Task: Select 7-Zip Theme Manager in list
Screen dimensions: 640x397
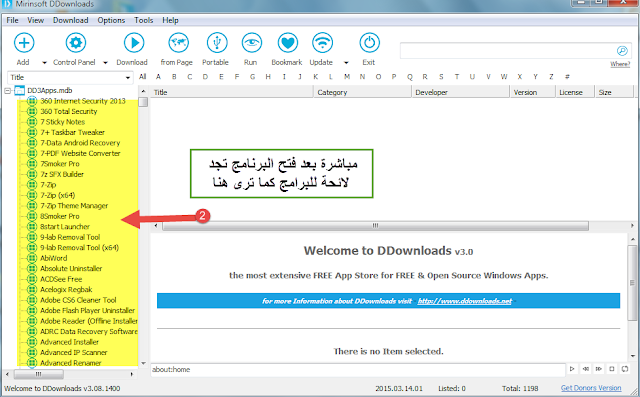Action: tap(74, 206)
